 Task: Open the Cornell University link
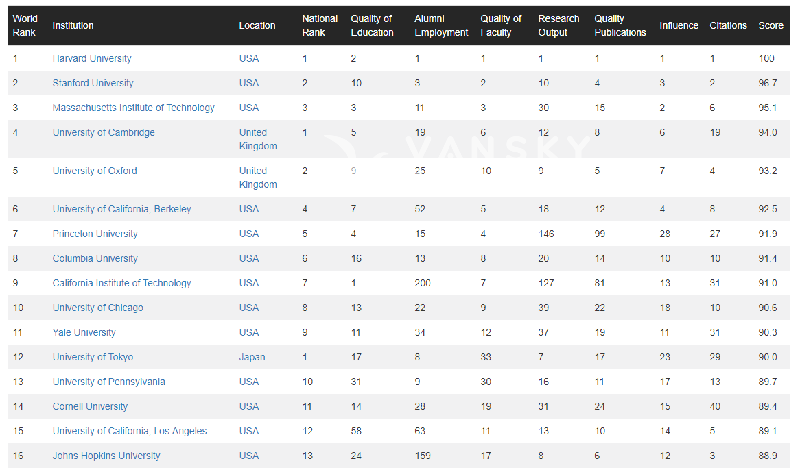[90, 407]
